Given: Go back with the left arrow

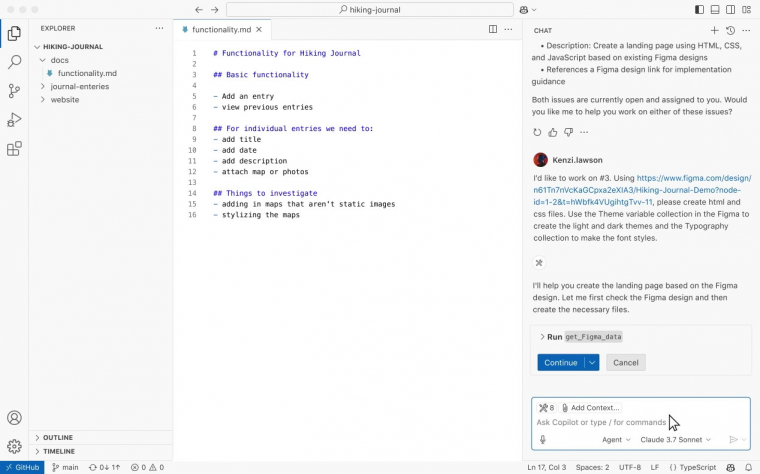Looking at the screenshot, I should 199,10.
